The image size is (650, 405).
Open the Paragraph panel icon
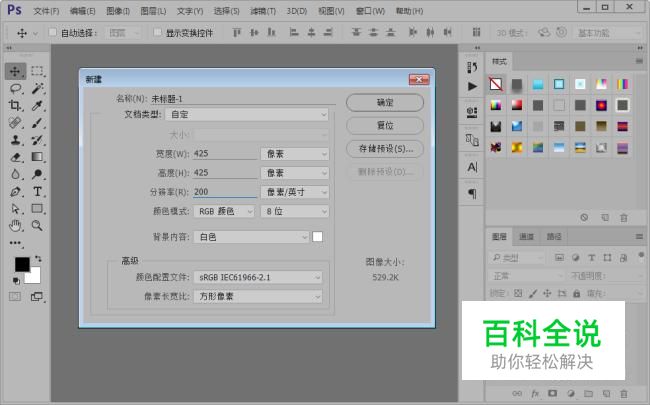pyautogui.click(x=472, y=194)
